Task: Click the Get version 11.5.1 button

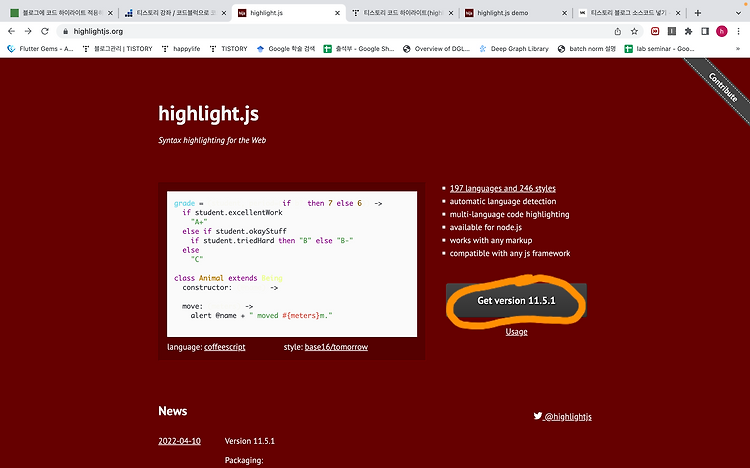Action: pos(516,301)
